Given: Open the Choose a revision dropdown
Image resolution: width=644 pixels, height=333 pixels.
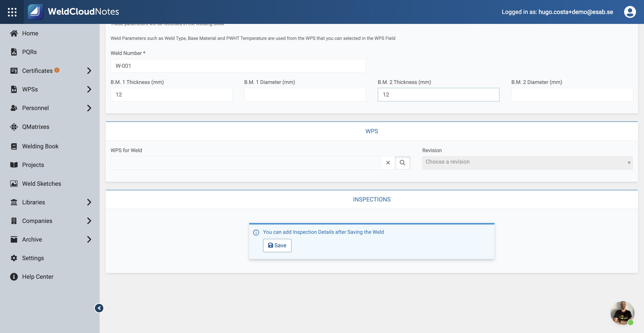Looking at the screenshot, I should [527, 163].
